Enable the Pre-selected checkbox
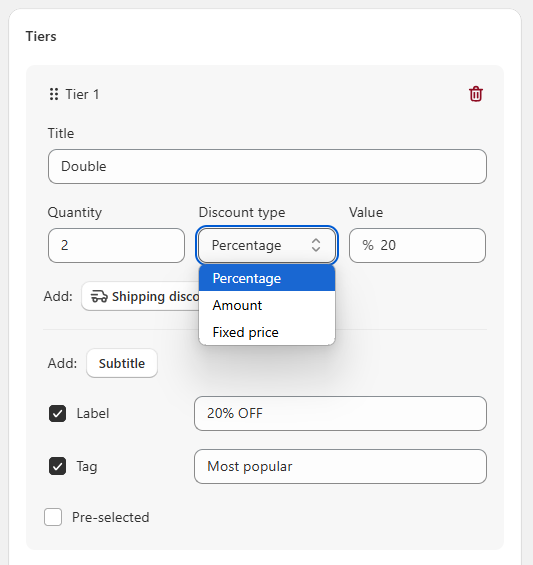 coord(53,517)
